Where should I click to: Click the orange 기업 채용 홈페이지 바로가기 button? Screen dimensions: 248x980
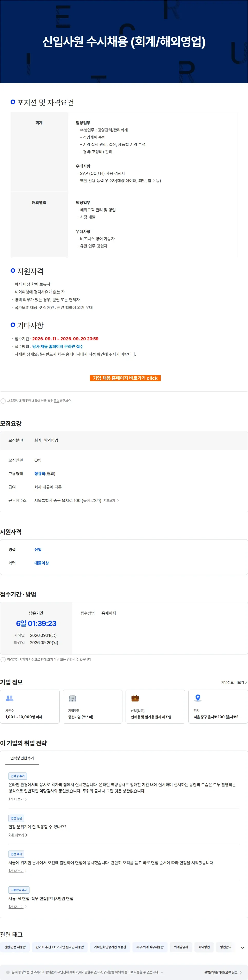click(125, 378)
